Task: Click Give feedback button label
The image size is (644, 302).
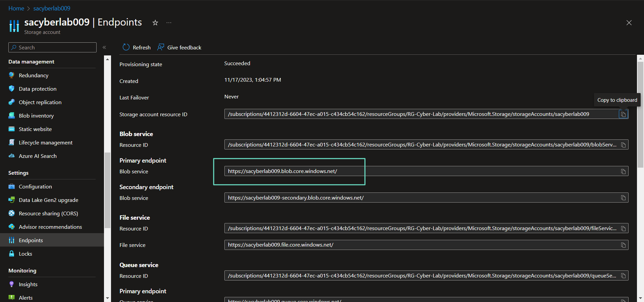Action: coord(184,47)
